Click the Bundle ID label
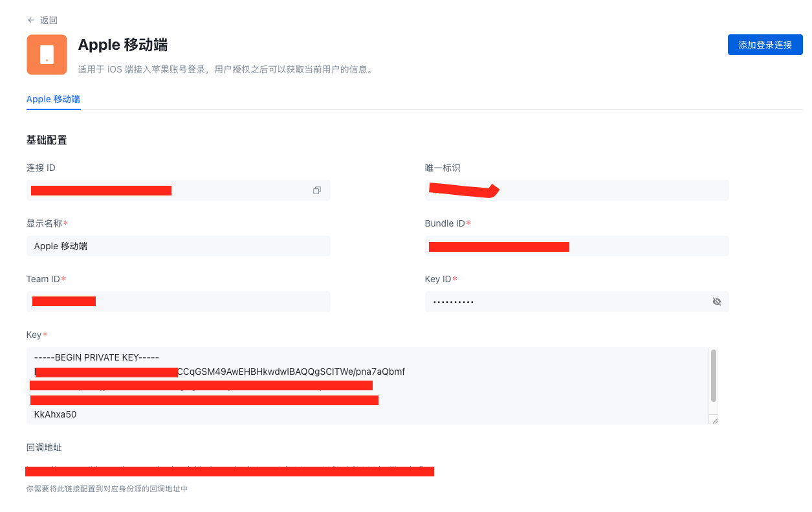This screenshot has width=812, height=512. (x=444, y=223)
